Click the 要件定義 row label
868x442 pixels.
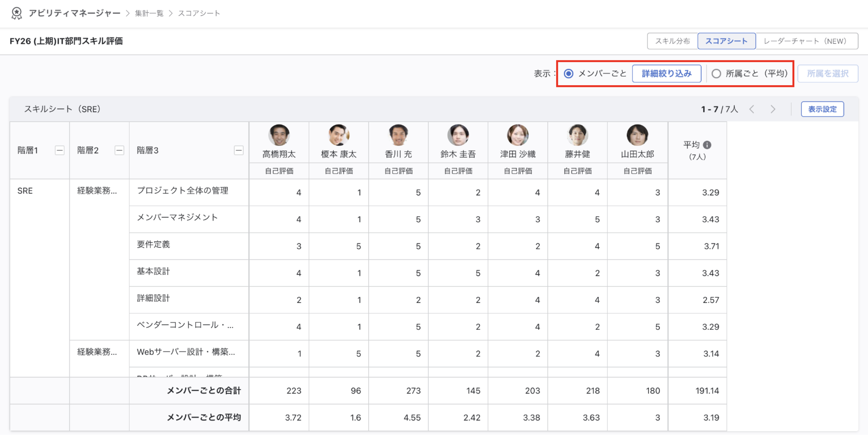click(153, 244)
